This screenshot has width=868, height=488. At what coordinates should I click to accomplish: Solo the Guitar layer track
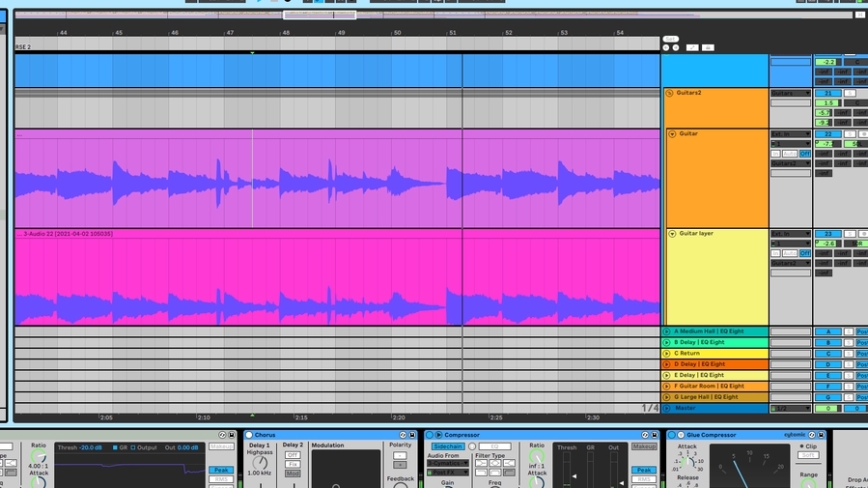850,234
